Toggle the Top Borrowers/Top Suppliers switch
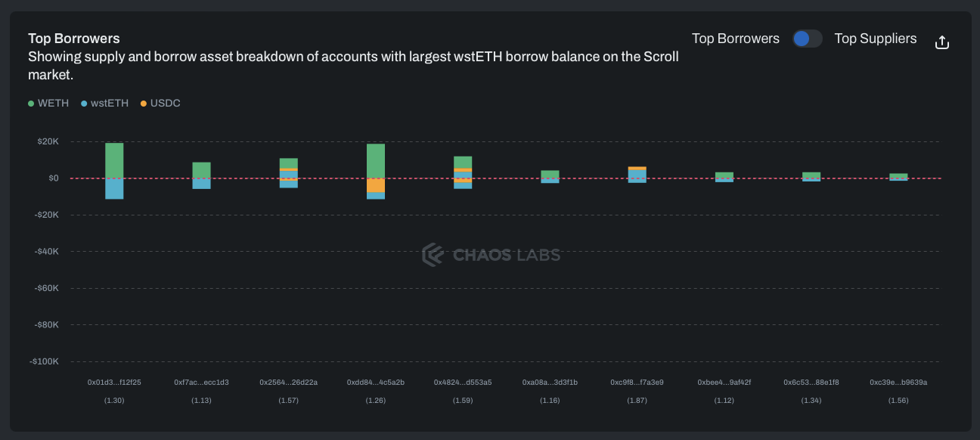 tap(807, 39)
